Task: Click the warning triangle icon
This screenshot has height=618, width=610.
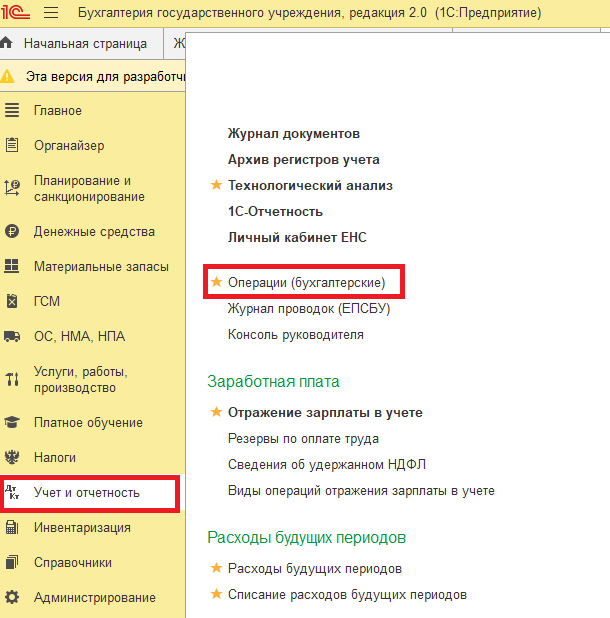Action: click(x=7, y=76)
